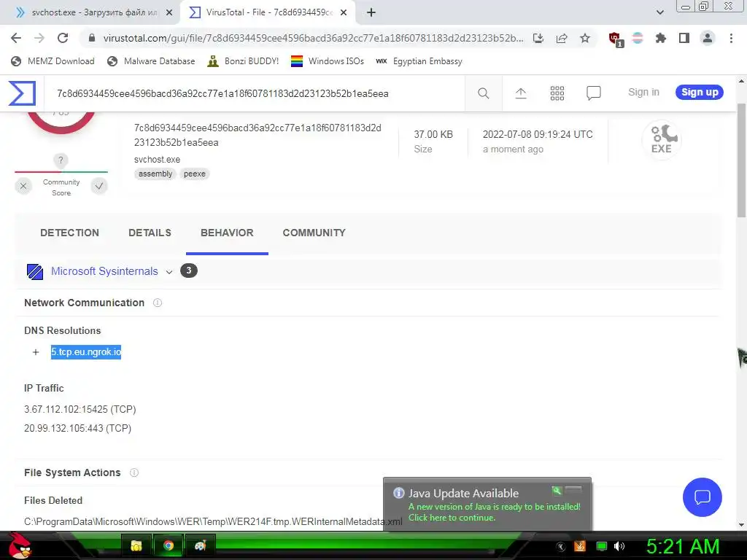
Task: Click the VirusTotal logo icon
Action: pyautogui.click(x=22, y=93)
